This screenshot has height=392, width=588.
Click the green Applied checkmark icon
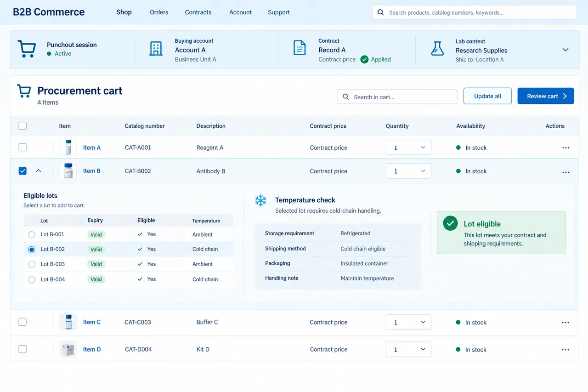pyautogui.click(x=364, y=59)
